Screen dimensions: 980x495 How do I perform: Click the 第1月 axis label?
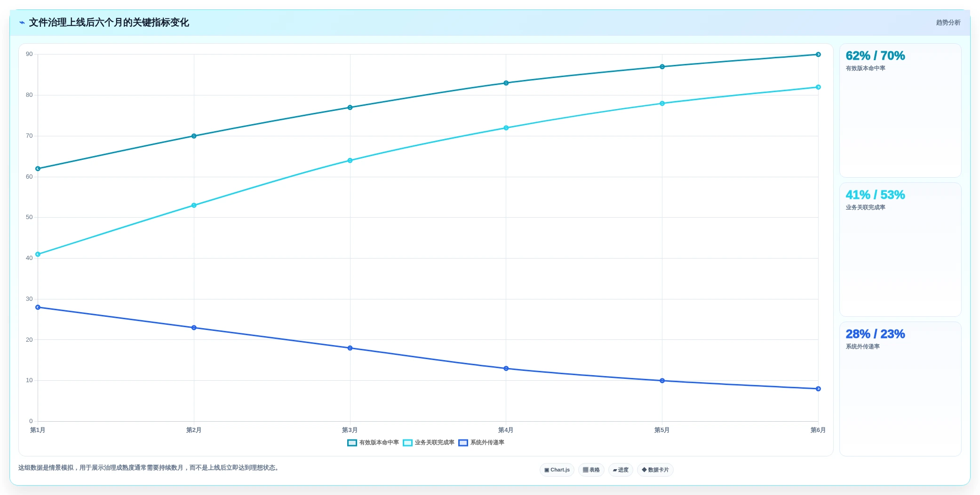(x=38, y=430)
